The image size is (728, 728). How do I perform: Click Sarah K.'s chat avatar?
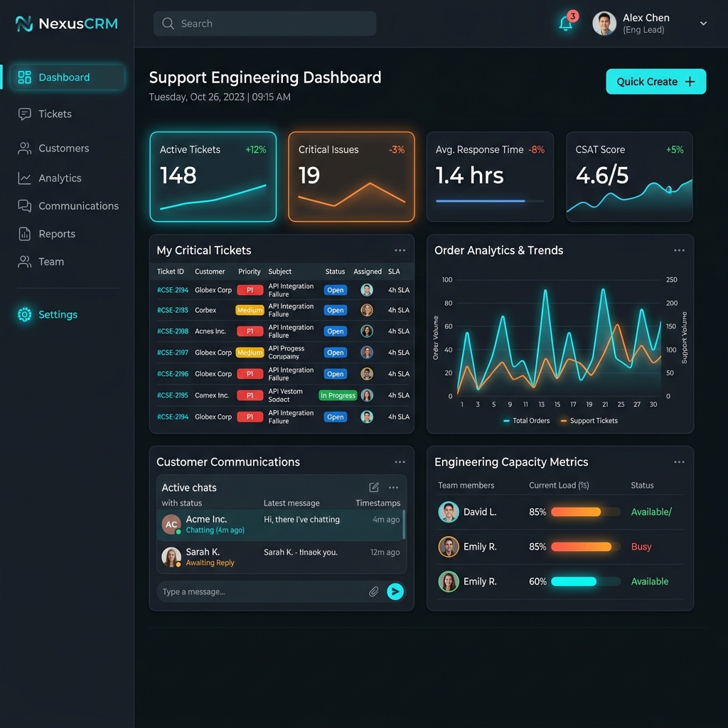click(x=171, y=557)
